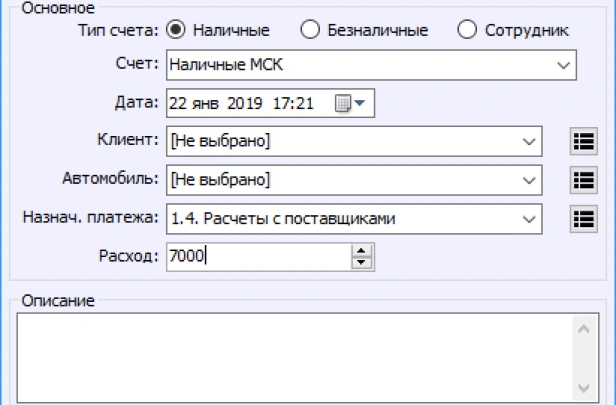616x405 pixels.
Task: Click inside the Описание text area
Action: (290, 356)
